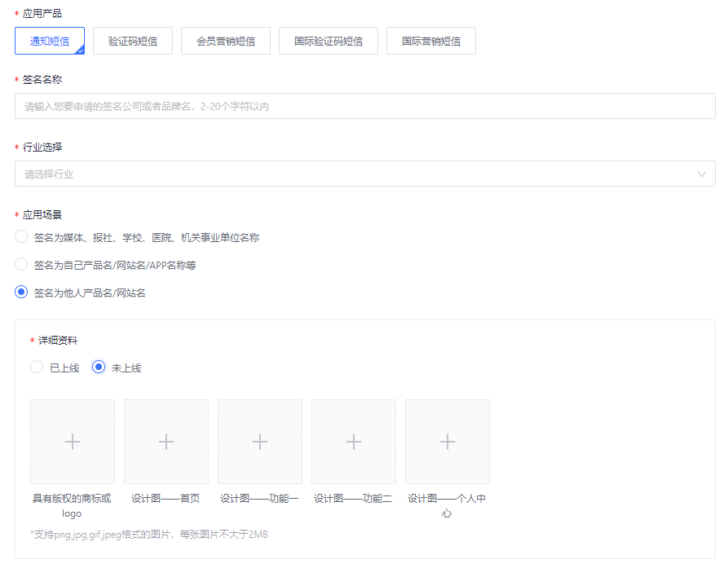Choose the 会员营销短信 product button
Viewport: 728px width, 568px height.
(226, 41)
